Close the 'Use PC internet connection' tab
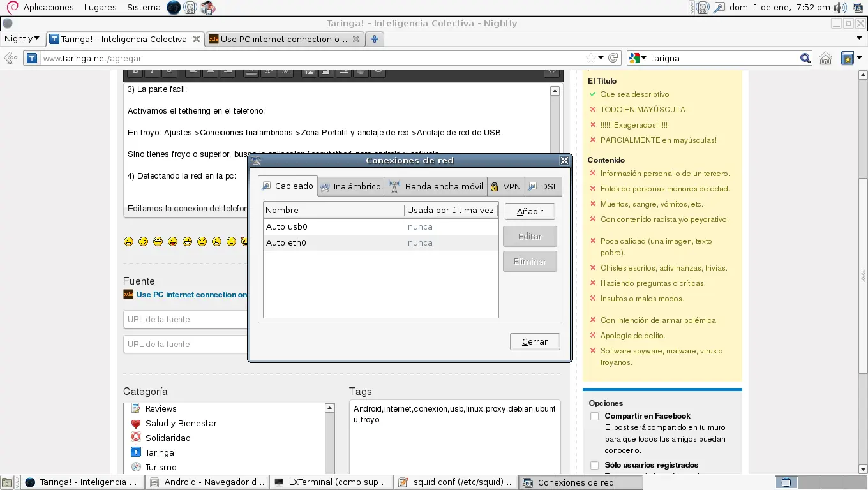The height and width of the screenshot is (490, 868). 356,39
